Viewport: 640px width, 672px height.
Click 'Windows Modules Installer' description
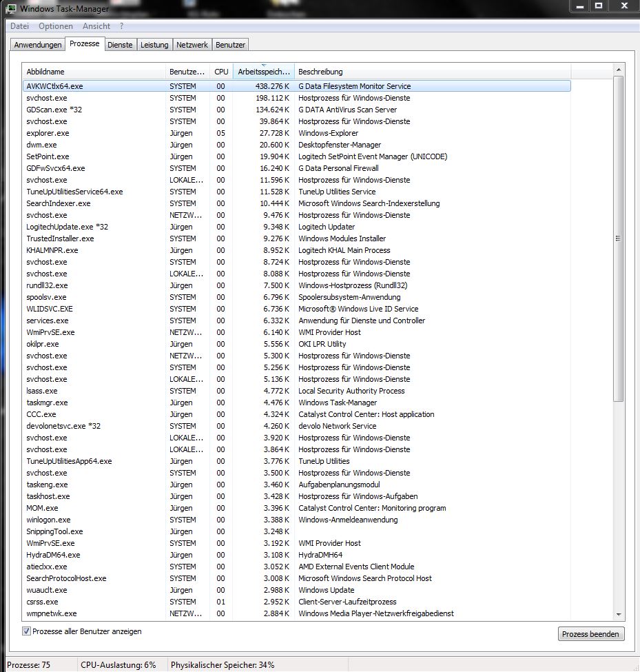coord(342,238)
